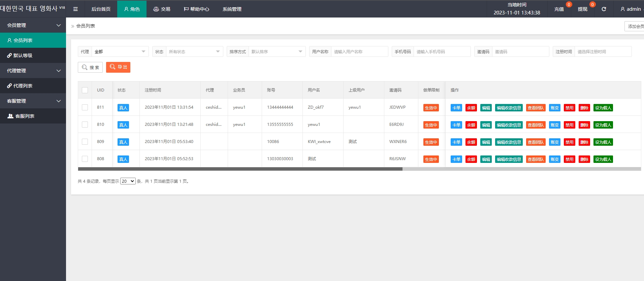The width and height of the screenshot is (644, 281).
Task: Switch to the 交易 top menu
Action: (162, 9)
